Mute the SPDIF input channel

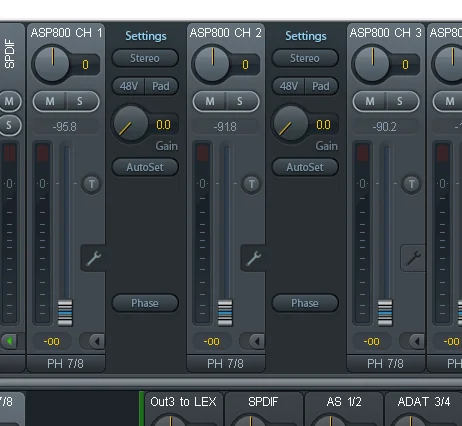point(9,101)
